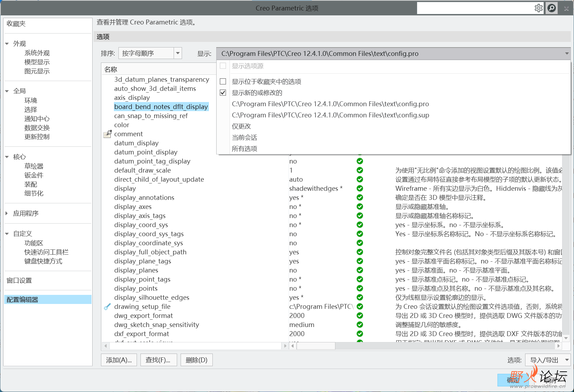Click the drawing_setup_file wand icon
574x392 pixels.
click(108, 307)
